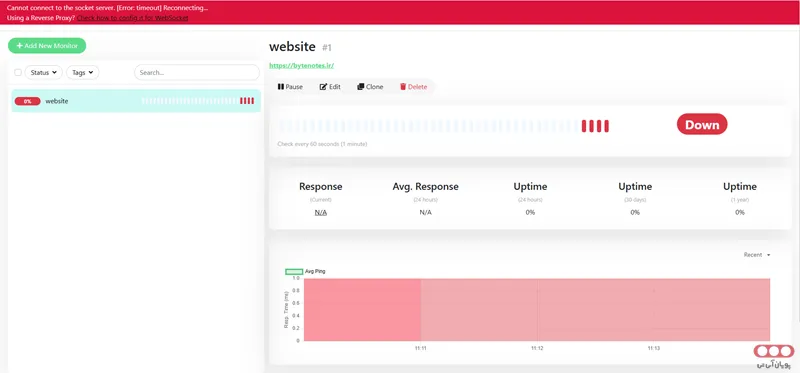
Task: Click the red Down status badge
Action: (702, 125)
